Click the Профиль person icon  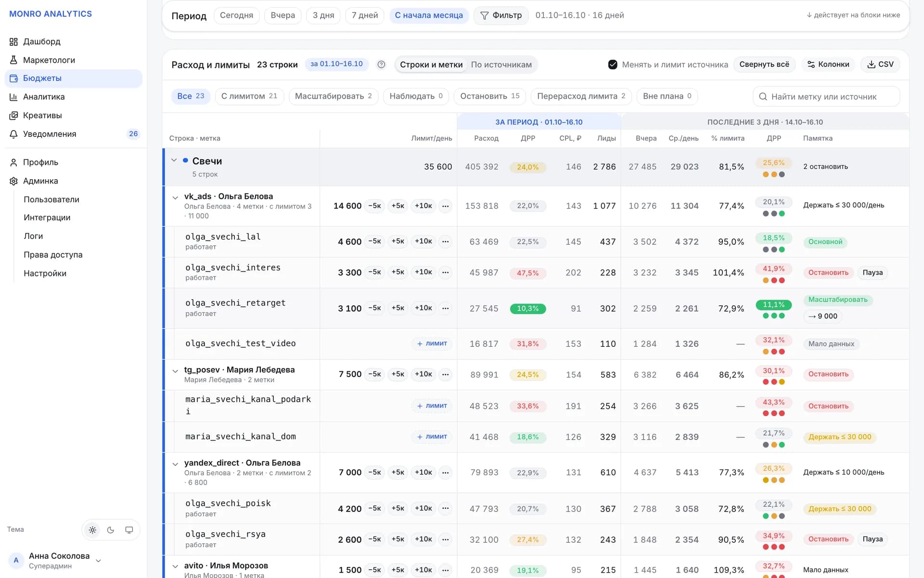tap(13, 162)
